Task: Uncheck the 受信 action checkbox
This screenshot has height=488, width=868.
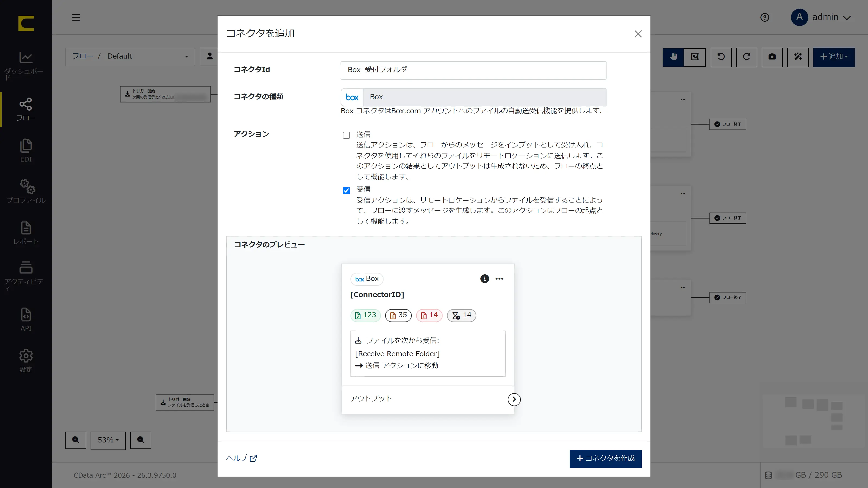Action: point(346,190)
